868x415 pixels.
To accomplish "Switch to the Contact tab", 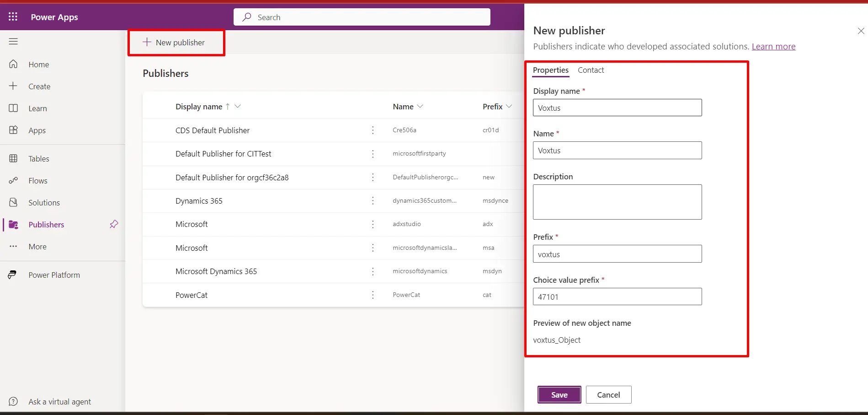I will (591, 70).
